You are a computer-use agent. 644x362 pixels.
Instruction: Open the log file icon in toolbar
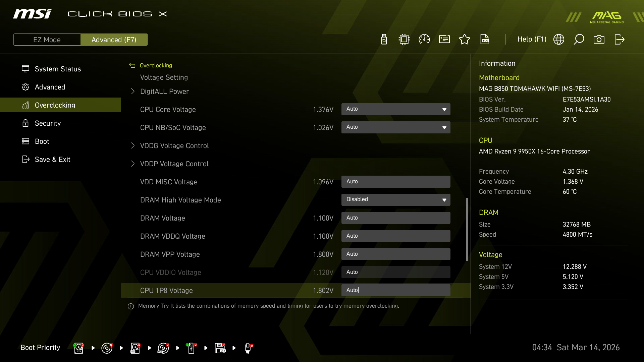click(x=485, y=40)
